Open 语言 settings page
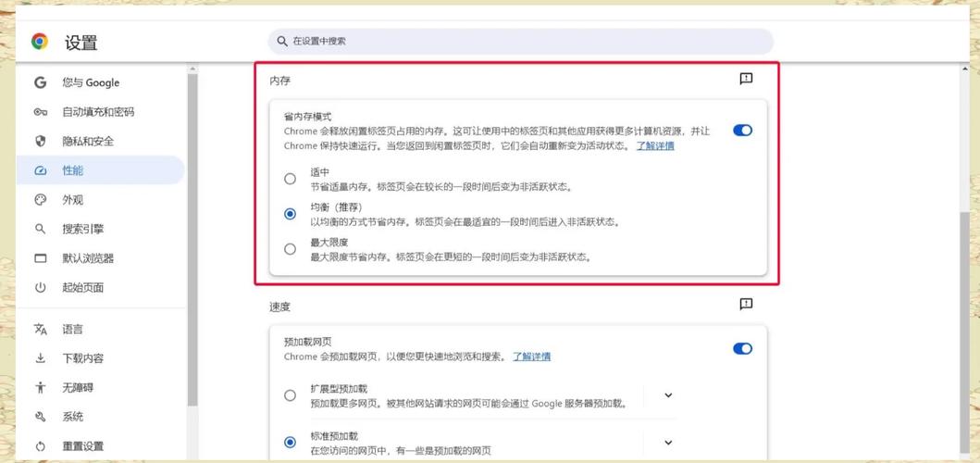980x463 pixels. (x=100, y=329)
